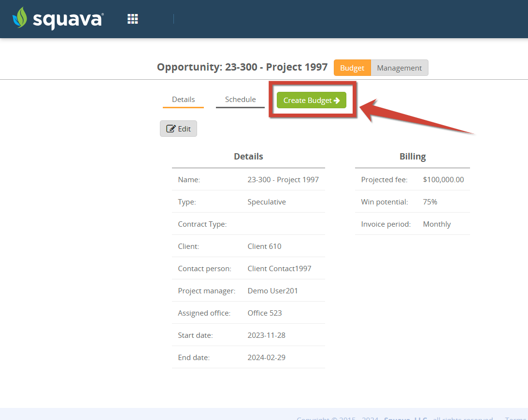Switch to Budget toggle button
528x420 pixels.
point(352,68)
